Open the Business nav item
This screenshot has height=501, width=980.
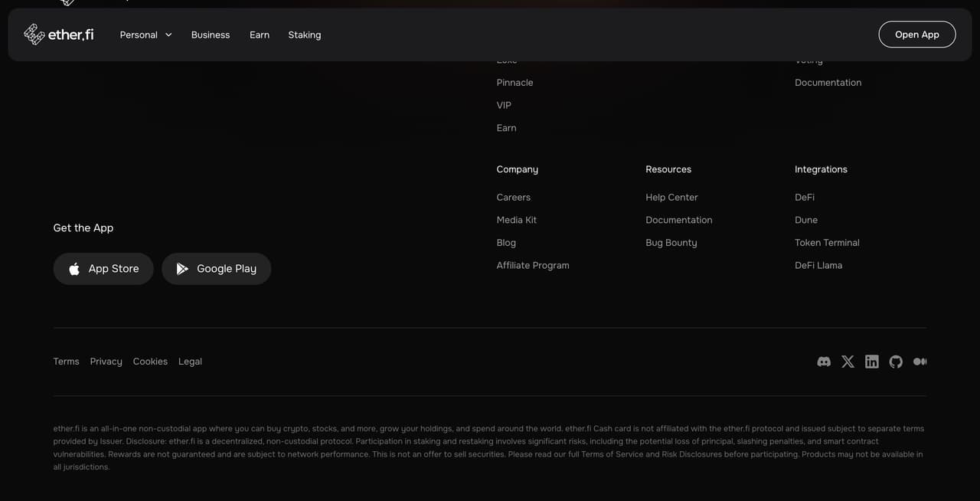click(x=211, y=34)
